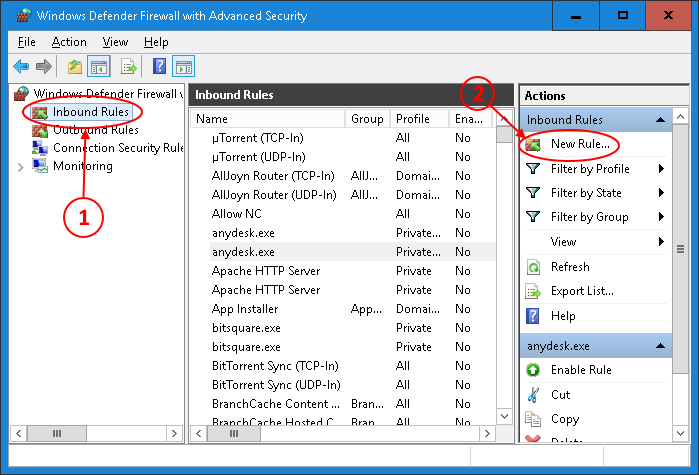
Task: Open the File menu
Action: coord(26,42)
